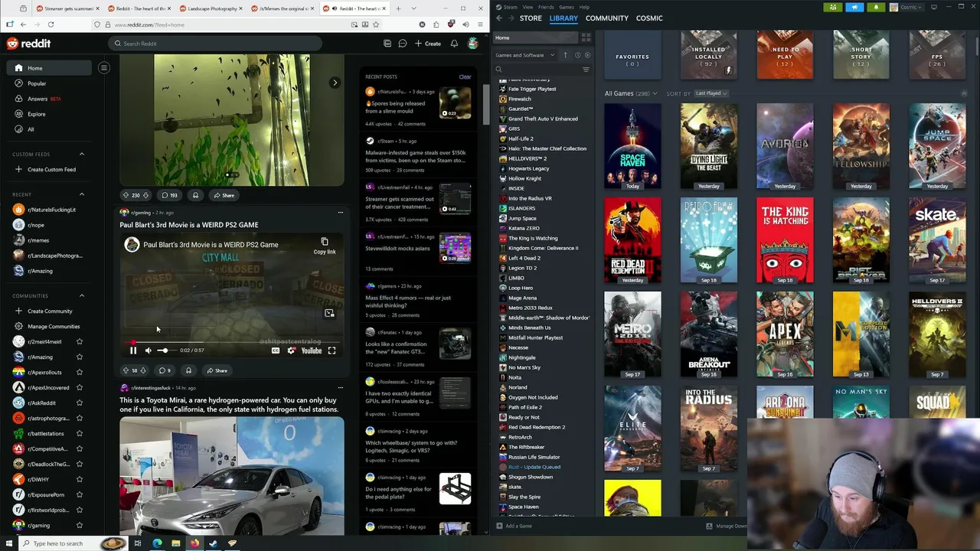Open Steam COMMUNITY tab
Image resolution: width=980 pixels, height=551 pixels.
(x=606, y=18)
